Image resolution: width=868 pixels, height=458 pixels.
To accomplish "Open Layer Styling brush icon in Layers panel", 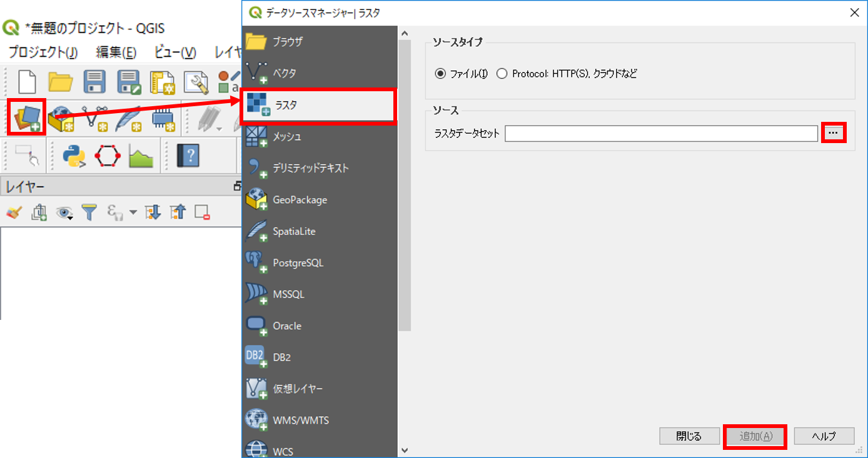I will pos(14,213).
